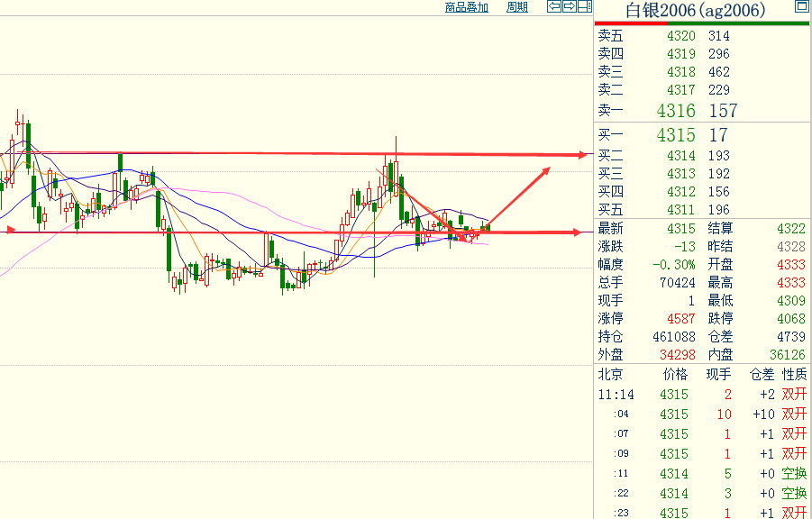The width and height of the screenshot is (812, 519).
Task: Click the 跌停 limit-down value 4068
Action: click(790, 319)
